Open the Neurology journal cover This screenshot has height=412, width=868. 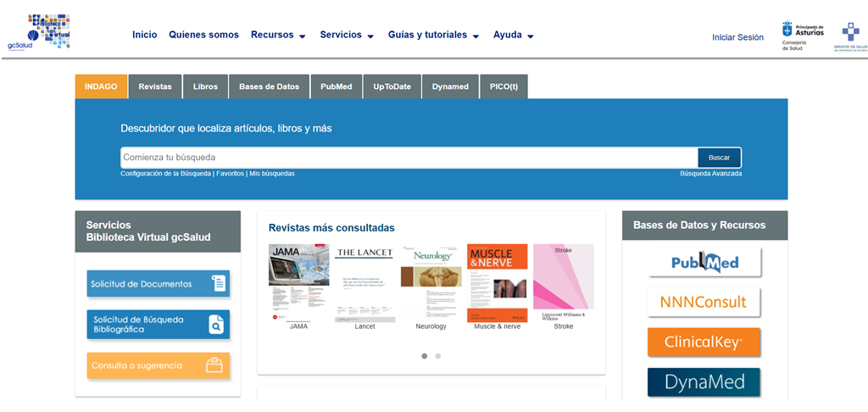(431, 283)
